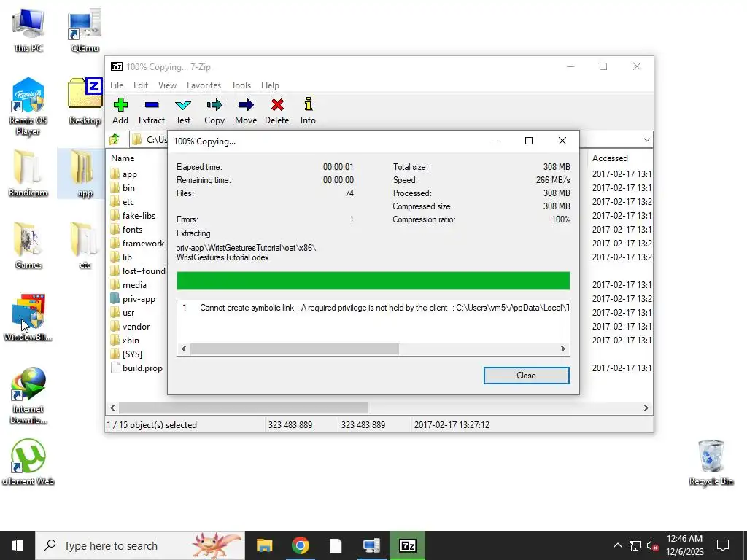This screenshot has height=560, width=747.
Task: Show hidden system tray icons
Action: (x=617, y=545)
